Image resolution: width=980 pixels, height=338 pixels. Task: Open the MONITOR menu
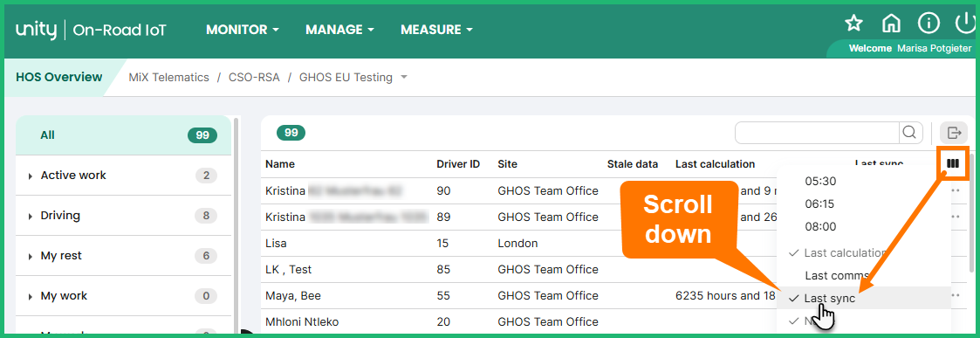pos(243,30)
